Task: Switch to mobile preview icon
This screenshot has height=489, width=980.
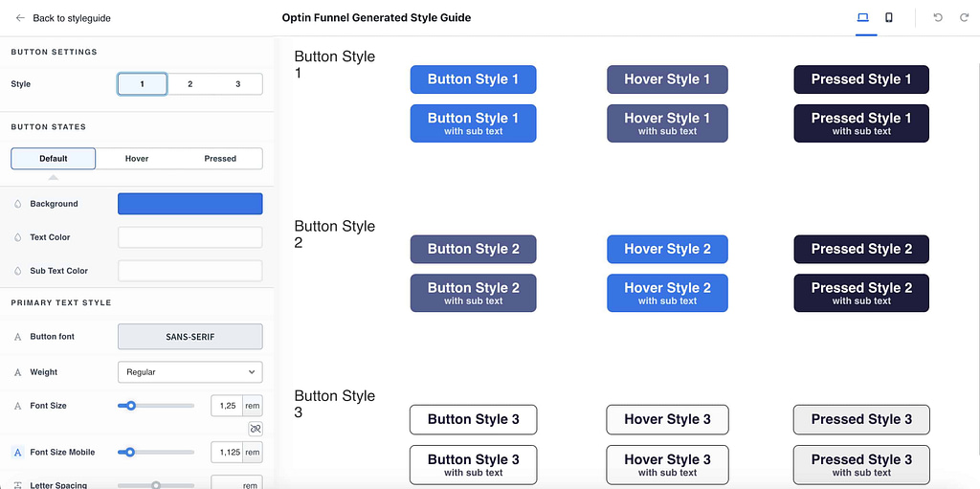Action: (889, 17)
